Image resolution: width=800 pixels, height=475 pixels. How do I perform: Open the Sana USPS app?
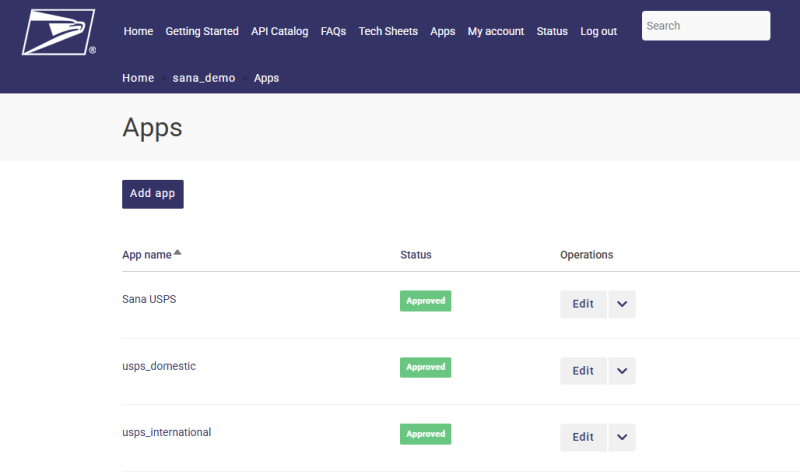tap(149, 299)
